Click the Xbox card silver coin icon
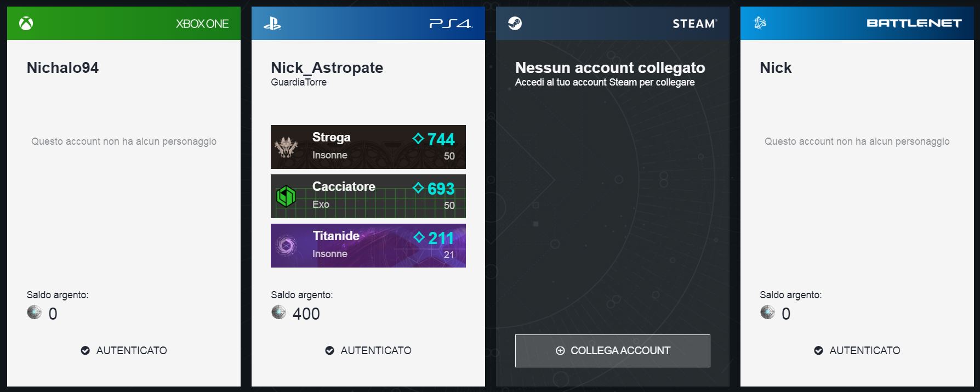The image size is (980, 392). (35, 313)
